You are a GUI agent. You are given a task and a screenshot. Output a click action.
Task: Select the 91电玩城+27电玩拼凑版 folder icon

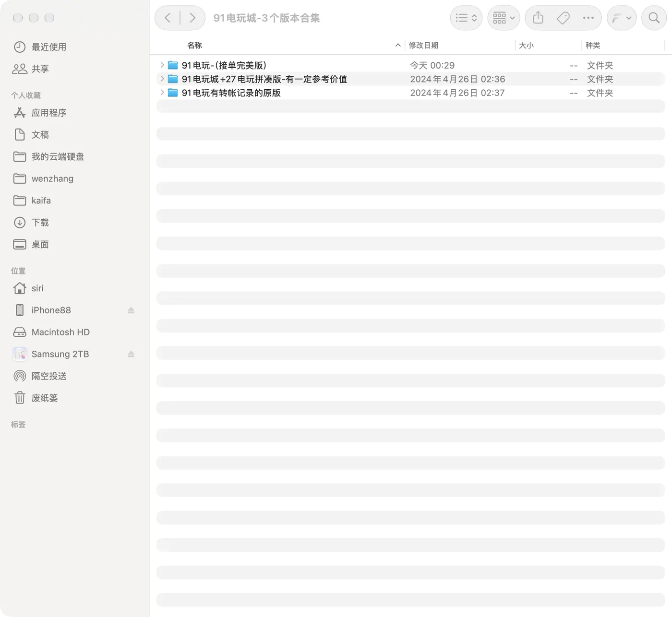click(x=173, y=79)
